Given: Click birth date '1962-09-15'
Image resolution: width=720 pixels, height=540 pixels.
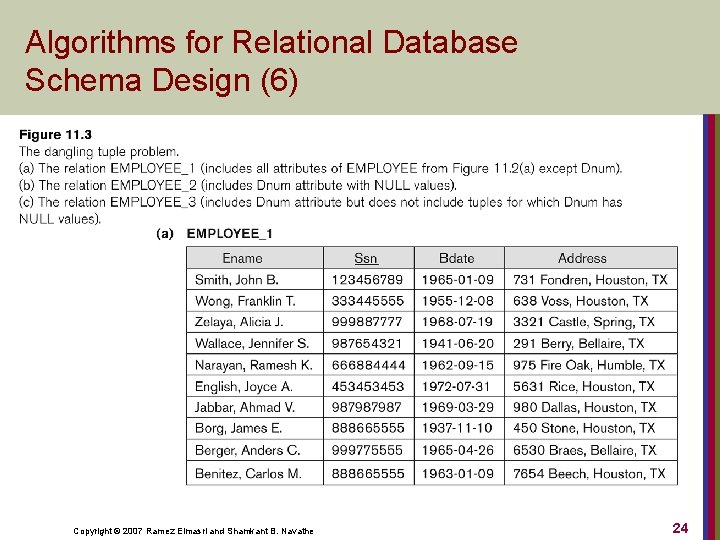Looking at the screenshot, I should [458, 365].
